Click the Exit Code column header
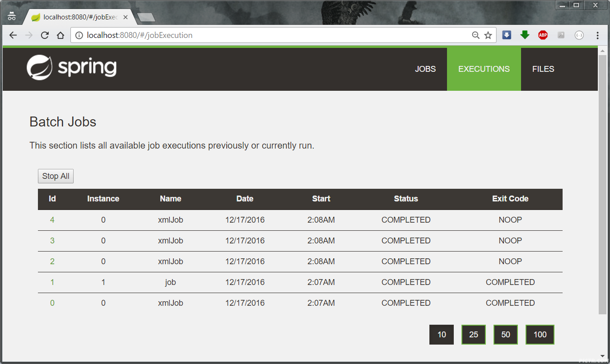 [510, 199]
